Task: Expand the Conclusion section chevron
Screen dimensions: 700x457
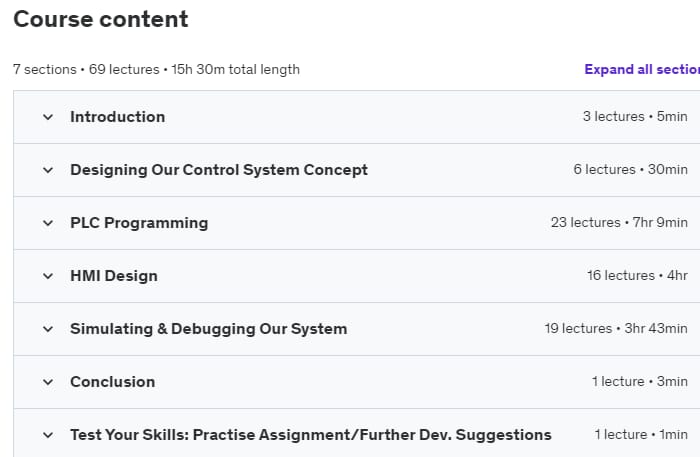Action: click(47, 382)
